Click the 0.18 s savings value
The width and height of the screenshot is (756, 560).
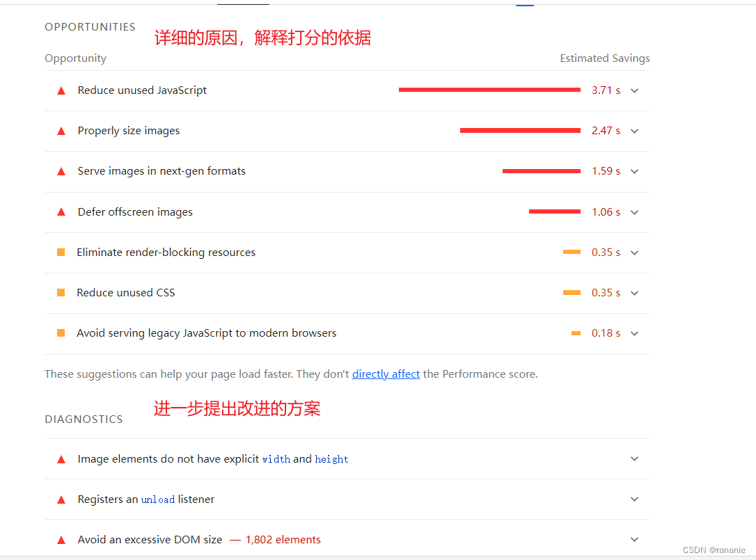pos(606,333)
